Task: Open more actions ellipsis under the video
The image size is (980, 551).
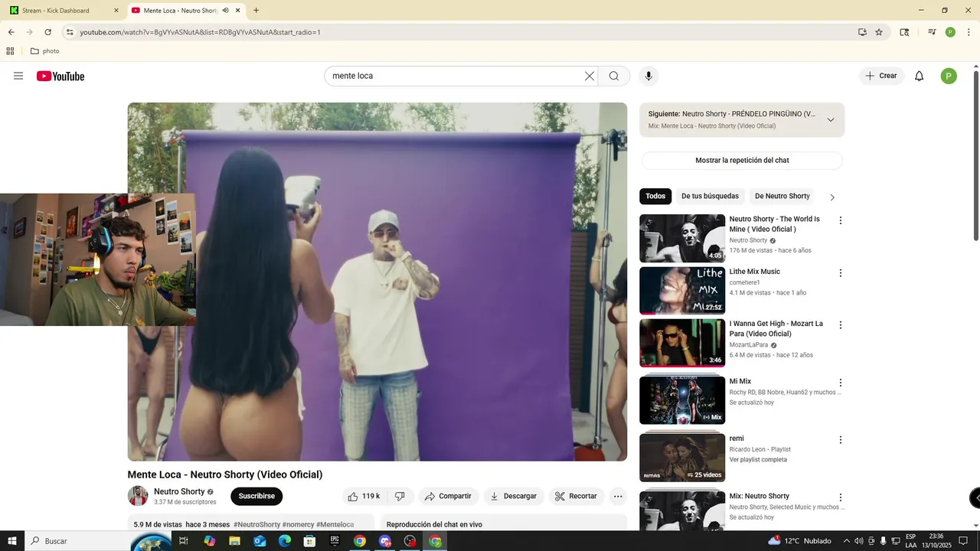Action: click(618, 496)
